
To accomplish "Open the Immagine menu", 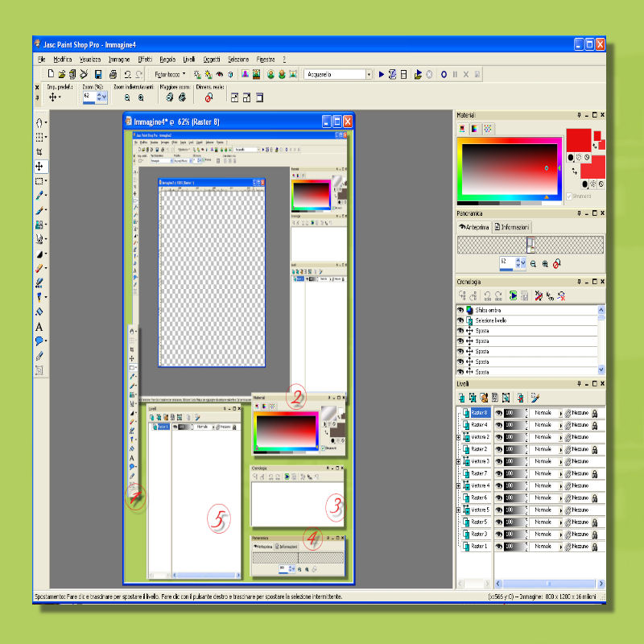I will (119, 60).
